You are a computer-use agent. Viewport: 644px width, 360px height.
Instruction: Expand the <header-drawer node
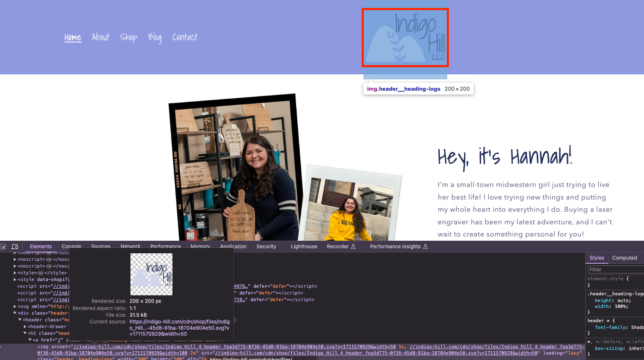[25, 327]
